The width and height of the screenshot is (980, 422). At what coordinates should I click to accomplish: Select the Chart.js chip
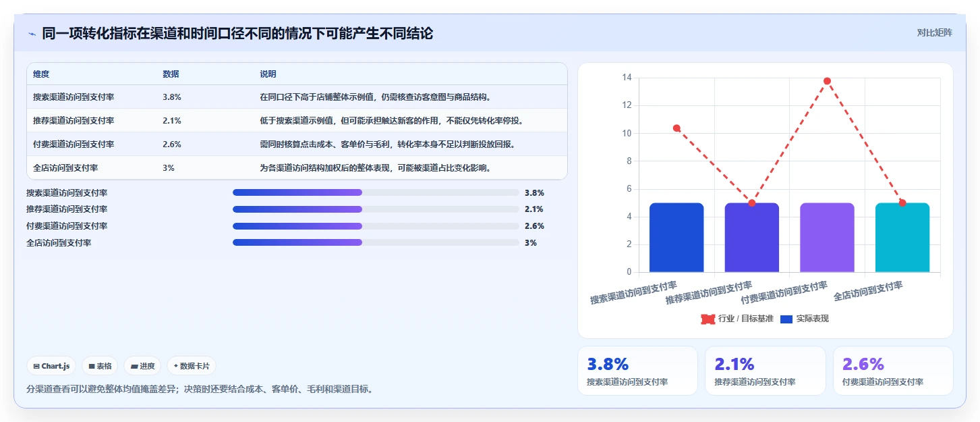(52, 366)
